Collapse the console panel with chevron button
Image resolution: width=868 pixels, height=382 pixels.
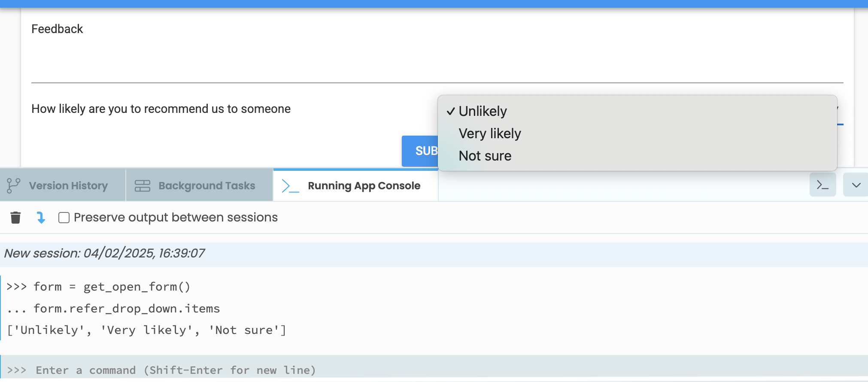tap(856, 185)
